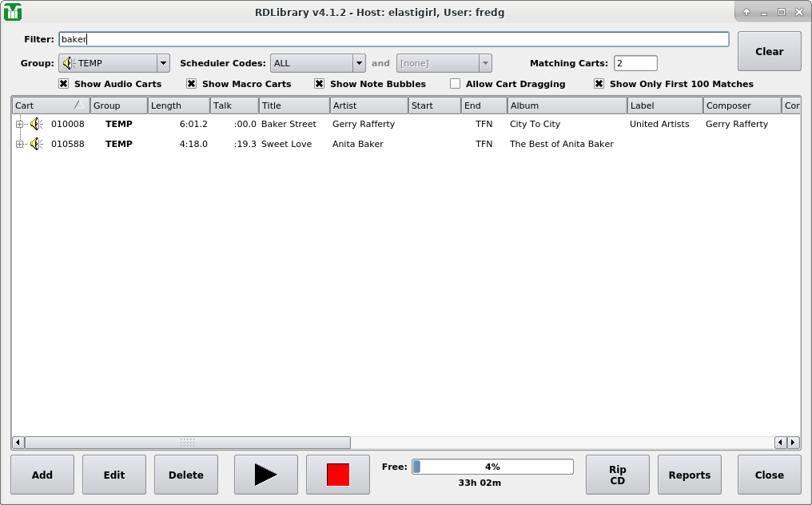
Task: Click the Cart column sort indicator
Action: 79,105
